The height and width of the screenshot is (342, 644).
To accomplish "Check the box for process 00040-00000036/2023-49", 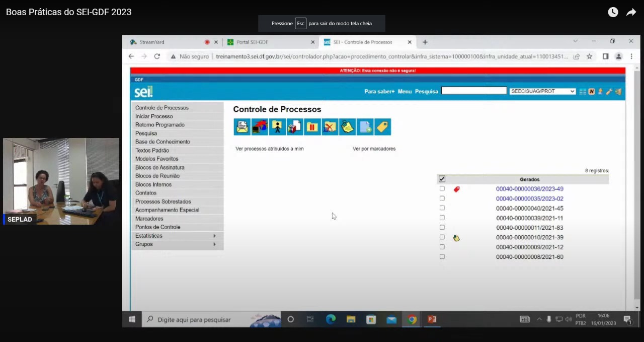I will point(442,189).
